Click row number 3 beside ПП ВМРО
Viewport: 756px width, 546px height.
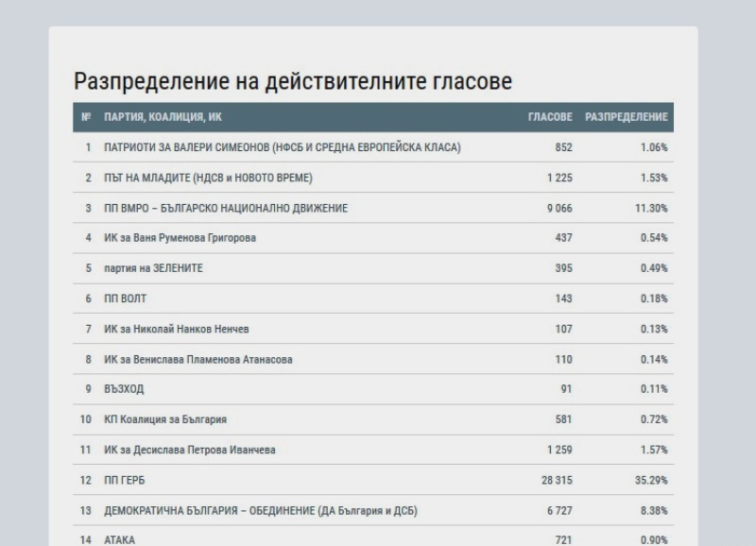click(x=88, y=208)
